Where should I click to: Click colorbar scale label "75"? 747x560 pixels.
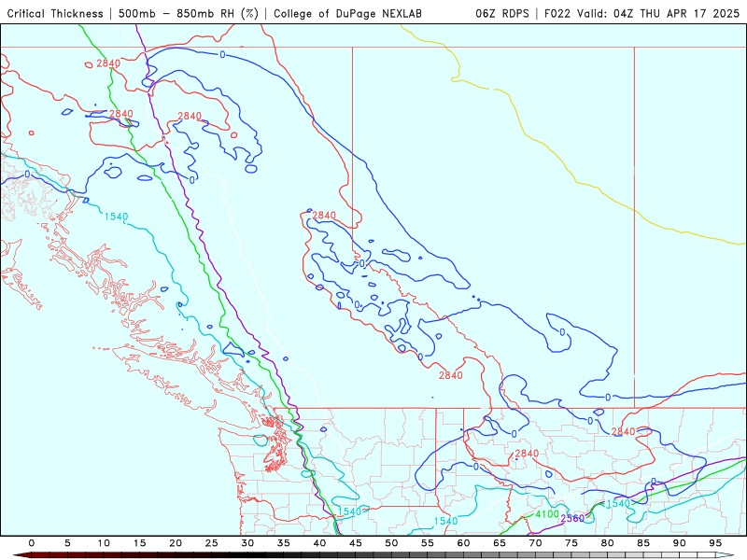(x=571, y=543)
